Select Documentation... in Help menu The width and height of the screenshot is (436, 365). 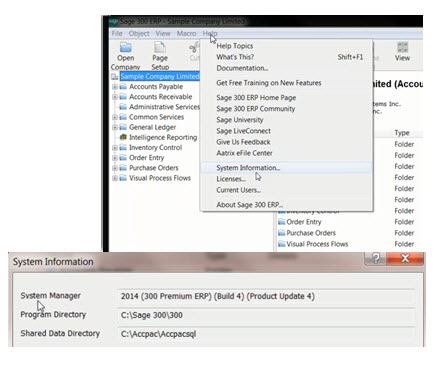(287, 68)
